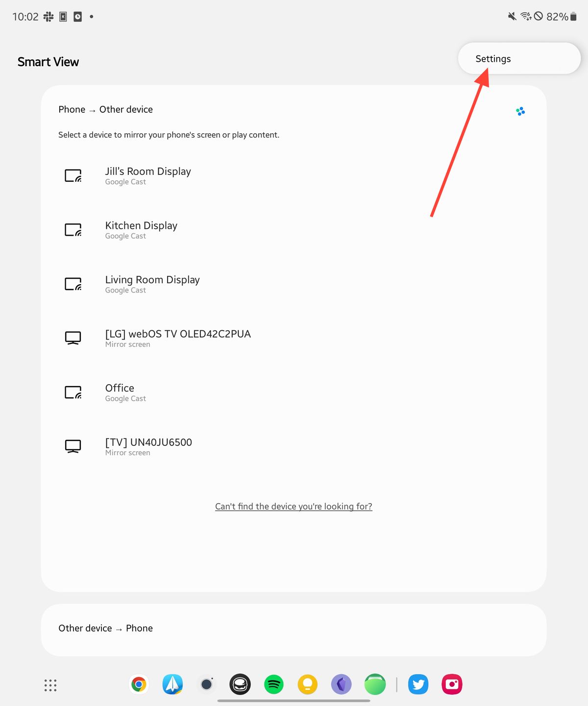This screenshot has width=588, height=706.
Task: Open the Settings button at top right
Action: (492, 58)
